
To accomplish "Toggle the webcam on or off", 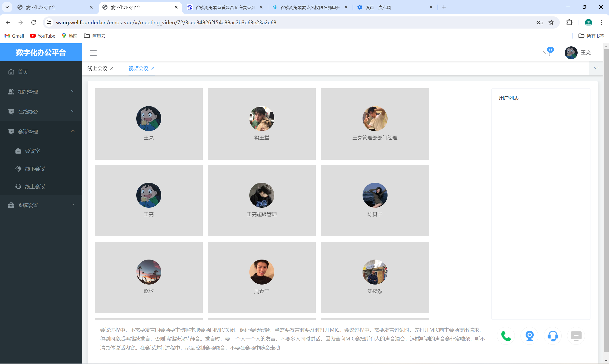I will 529,336.
